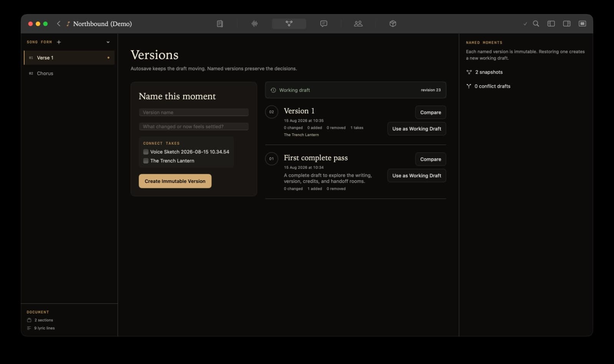Collapse the Song Form chevron
The height and width of the screenshot is (364, 614).
(108, 42)
